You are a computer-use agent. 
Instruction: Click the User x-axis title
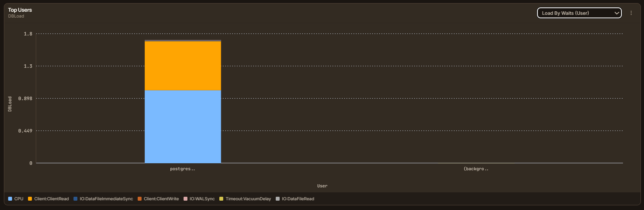322,186
